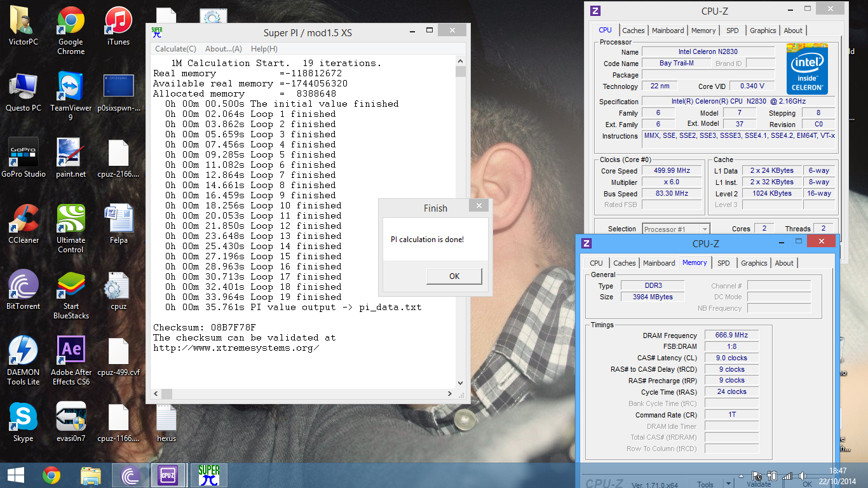The width and height of the screenshot is (868, 488).
Task: Switch to About tab in front CPU-Z window
Action: click(784, 263)
